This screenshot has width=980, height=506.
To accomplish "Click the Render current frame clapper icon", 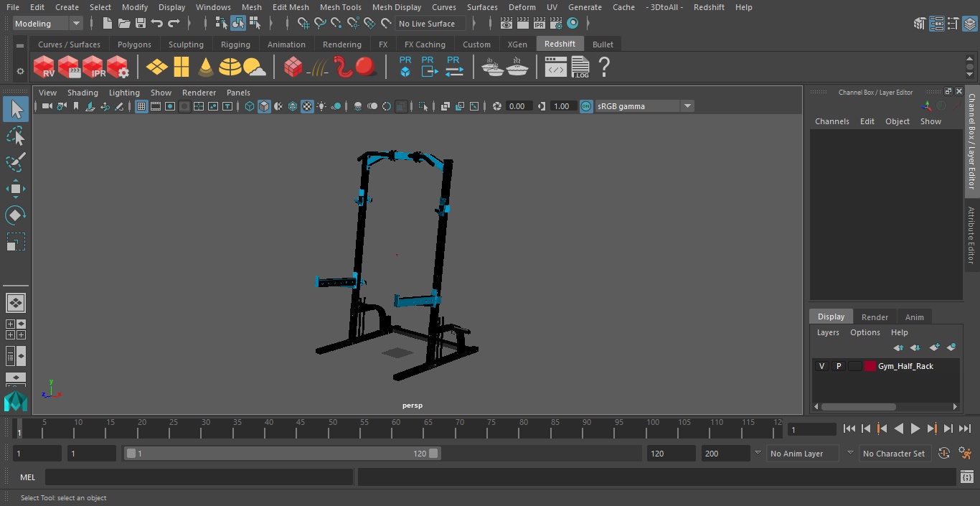I will (523, 24).
